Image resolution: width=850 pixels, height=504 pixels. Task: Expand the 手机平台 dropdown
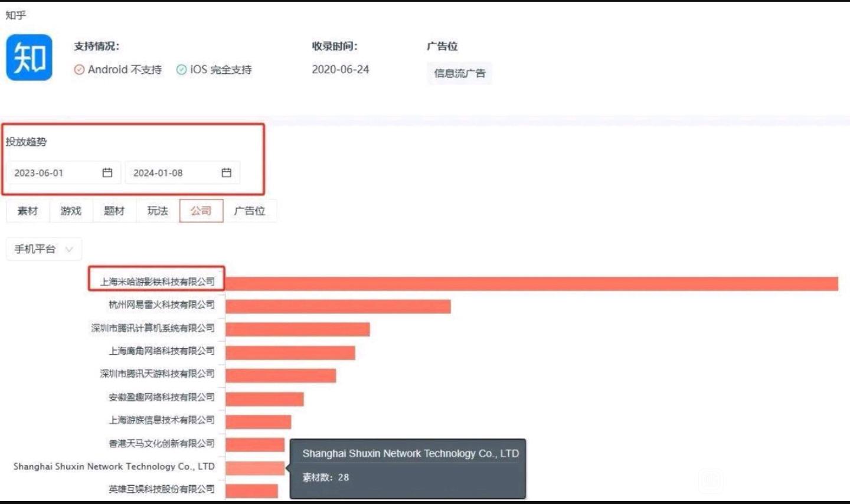44,249
